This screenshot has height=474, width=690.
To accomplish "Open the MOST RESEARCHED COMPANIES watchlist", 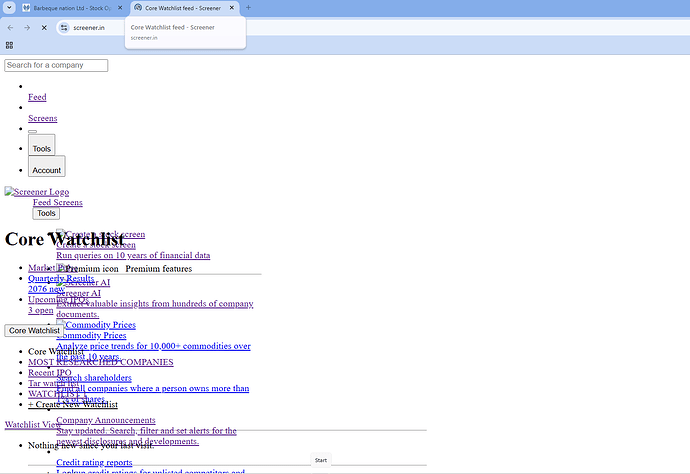I will coord(100,362).
